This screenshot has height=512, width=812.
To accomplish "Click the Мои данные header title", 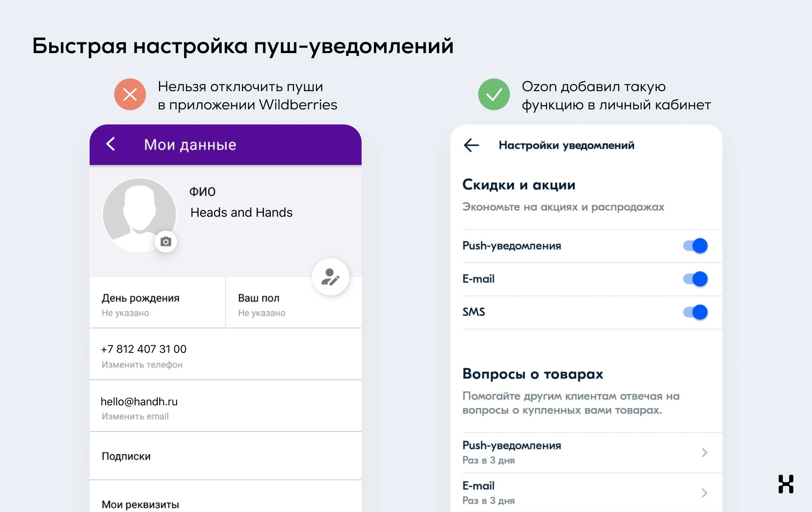I will point(190,145).
